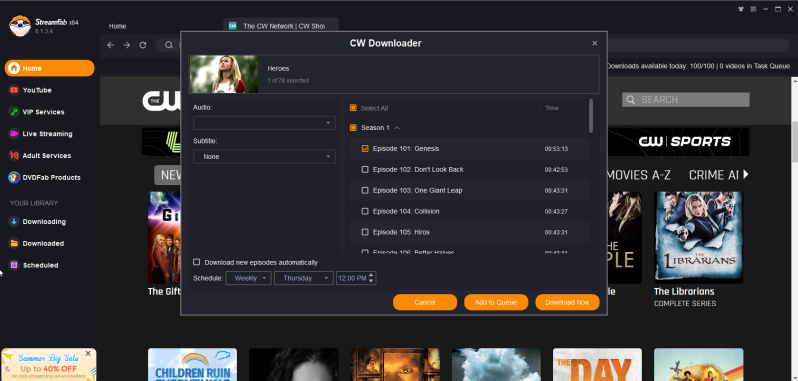Switch to The CW Network tab

click(280, 25)
